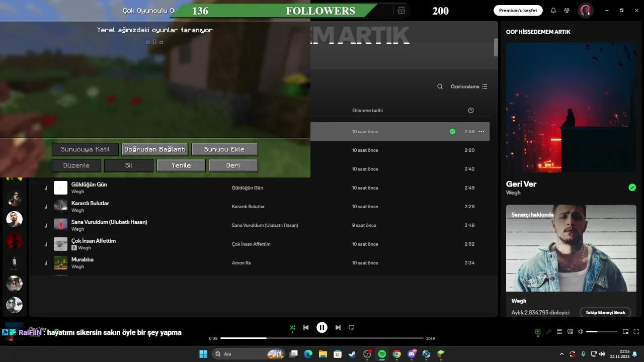Open Task View on the taskbar
The image size is (644, 362).
294,354
